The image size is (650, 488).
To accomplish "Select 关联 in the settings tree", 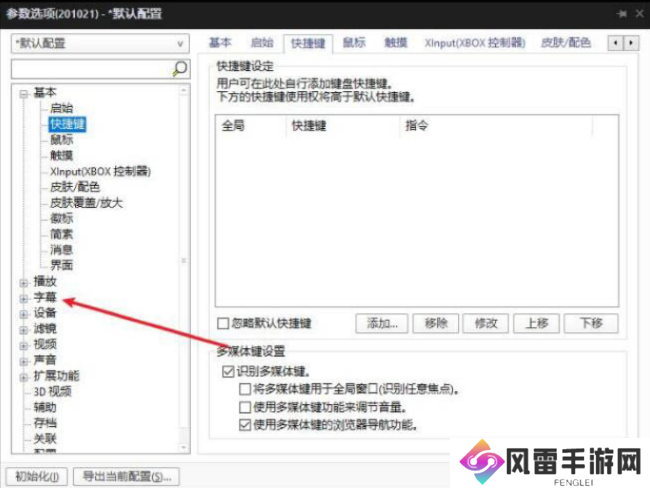I will 45,439.
